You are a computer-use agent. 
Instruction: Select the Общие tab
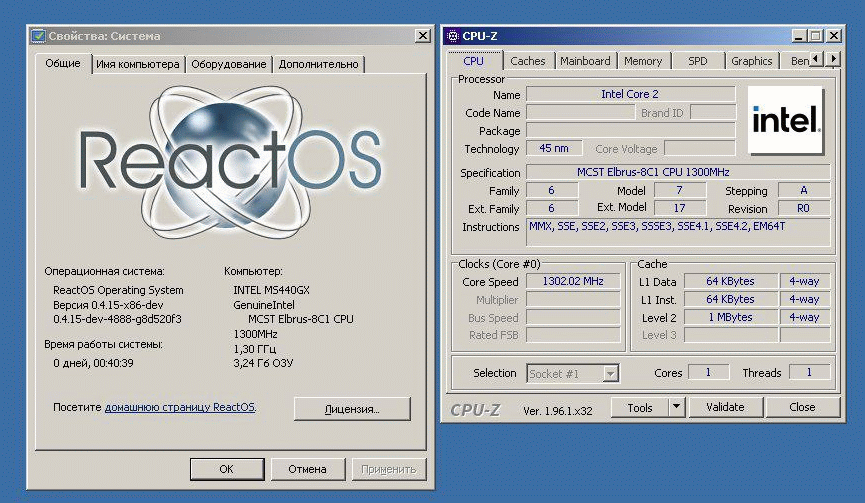pos(63,63)
